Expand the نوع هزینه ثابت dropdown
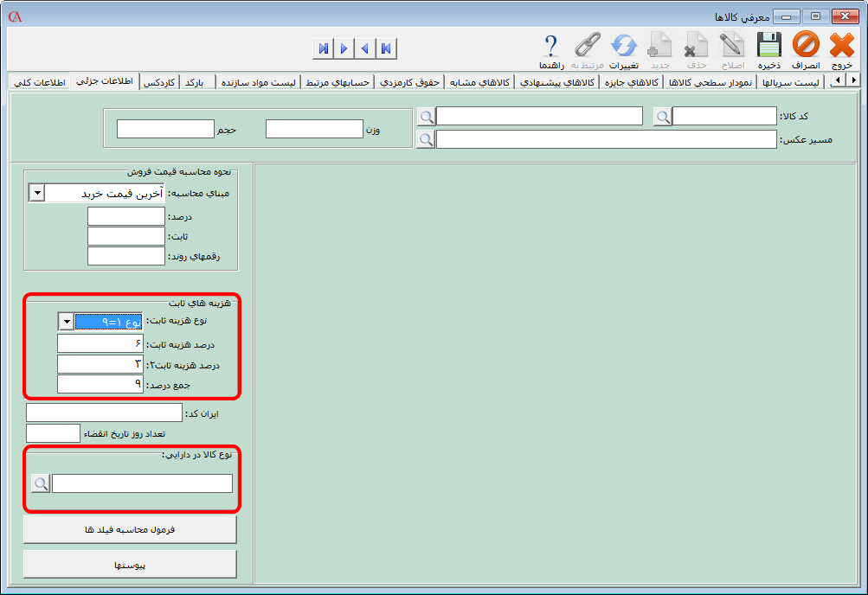The width and height of the screenshot is (868, 595). click(66, 322)
